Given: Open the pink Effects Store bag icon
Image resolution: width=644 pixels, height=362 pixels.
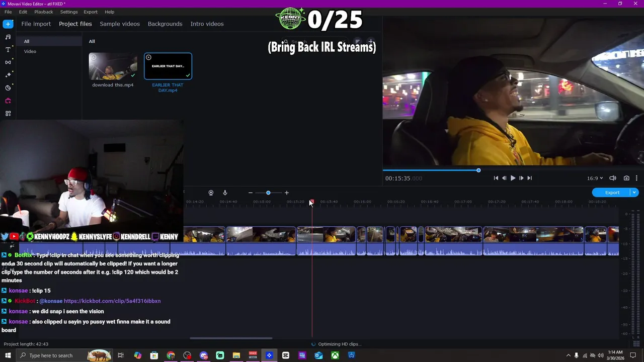Looking at the screenshot, I should point(8,101).
